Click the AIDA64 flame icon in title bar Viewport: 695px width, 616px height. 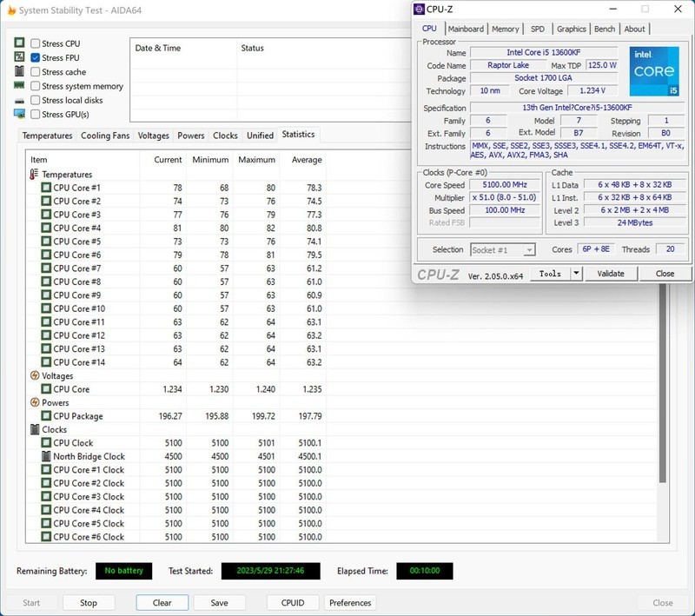(x=10, y=10)
